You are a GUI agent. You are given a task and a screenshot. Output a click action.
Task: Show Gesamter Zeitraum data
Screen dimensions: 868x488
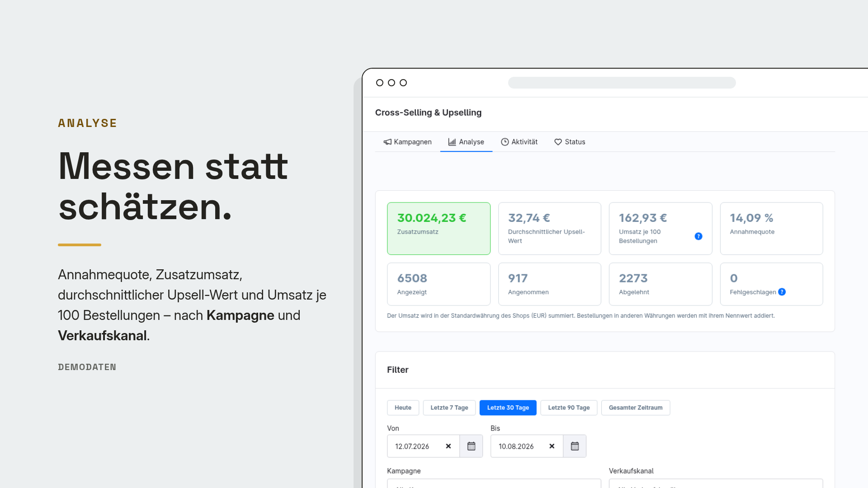636,408
